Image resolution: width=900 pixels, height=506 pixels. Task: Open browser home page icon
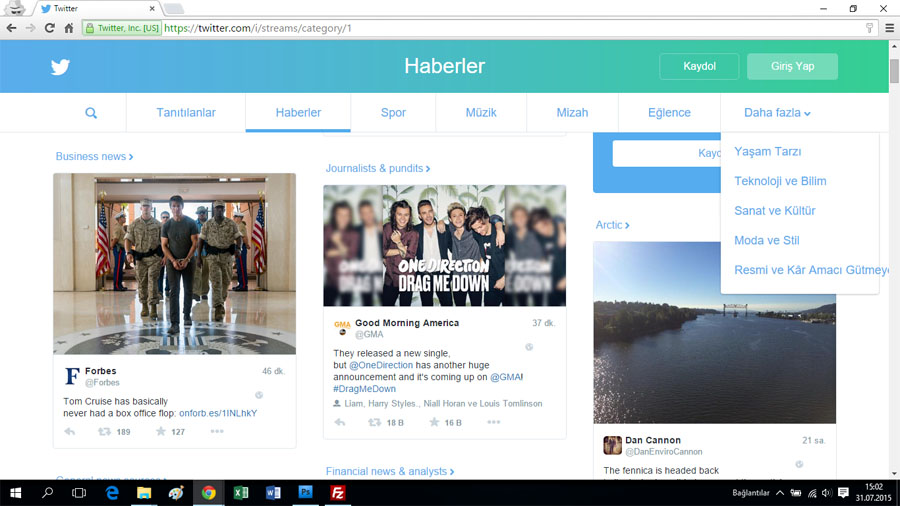tap(69, 28)
